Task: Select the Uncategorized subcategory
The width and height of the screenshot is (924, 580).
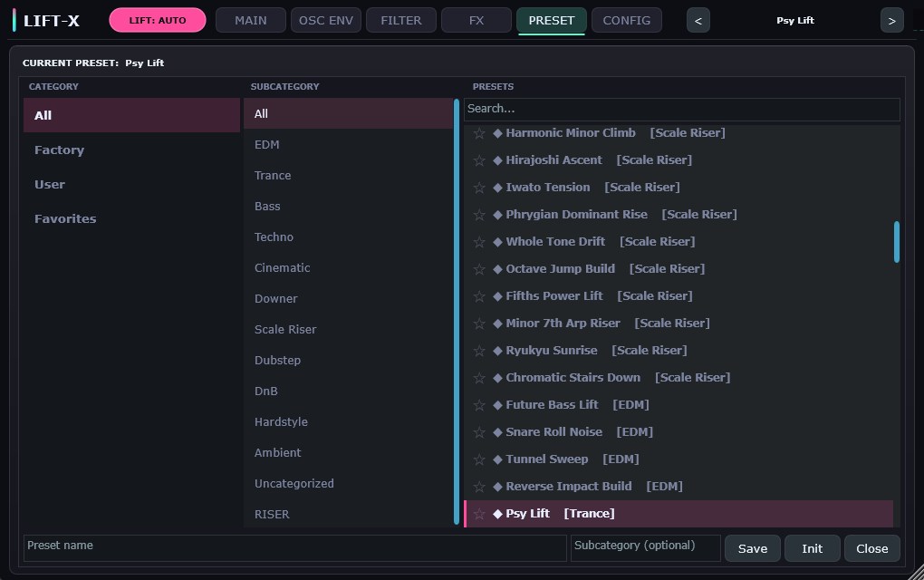Action: click(x=348, y=483)
